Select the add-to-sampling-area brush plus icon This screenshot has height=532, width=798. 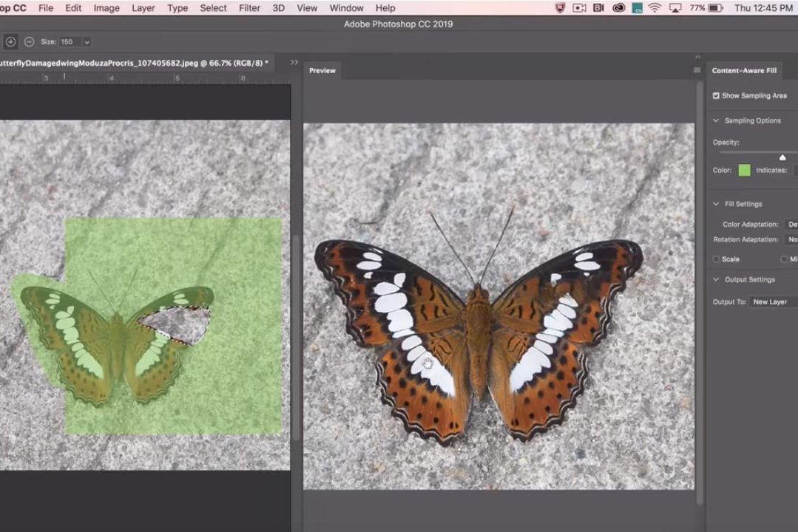point(11,42)
